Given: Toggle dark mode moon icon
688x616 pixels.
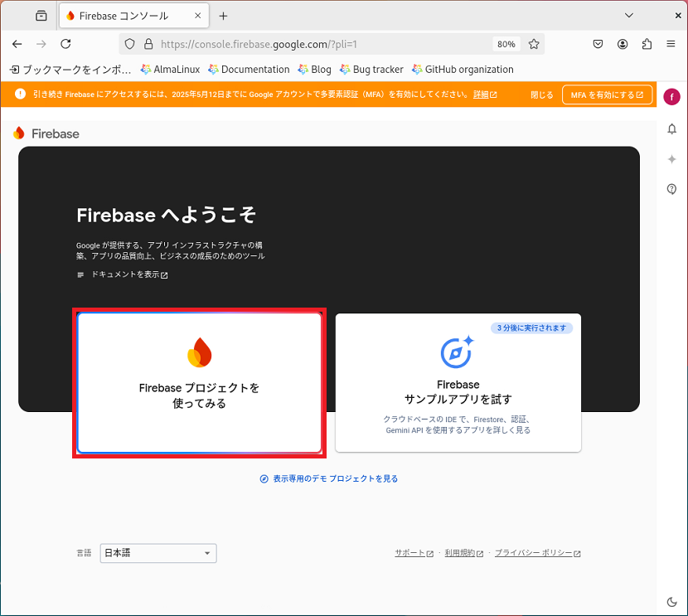Looking at the screenshot, I should pyautogui.click(x=671, y=602).
